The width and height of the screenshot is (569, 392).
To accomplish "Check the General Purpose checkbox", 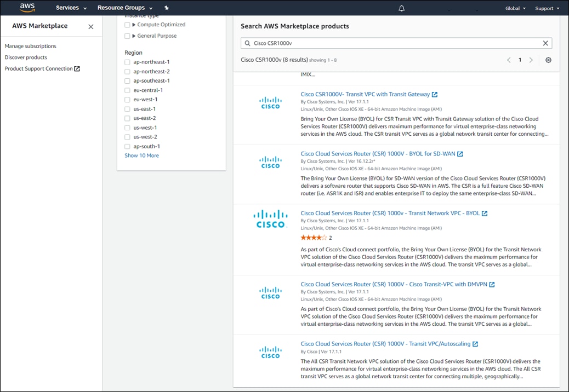I will 127,36.
